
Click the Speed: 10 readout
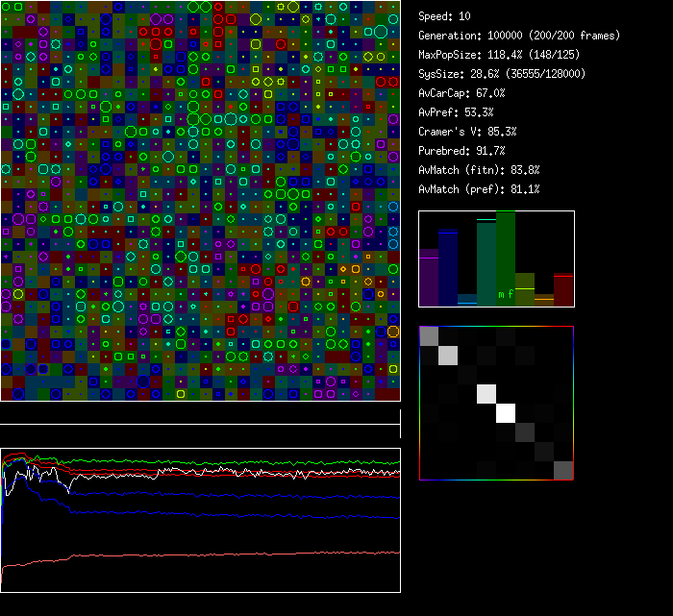pyautogui.click(x=445, y=16)
